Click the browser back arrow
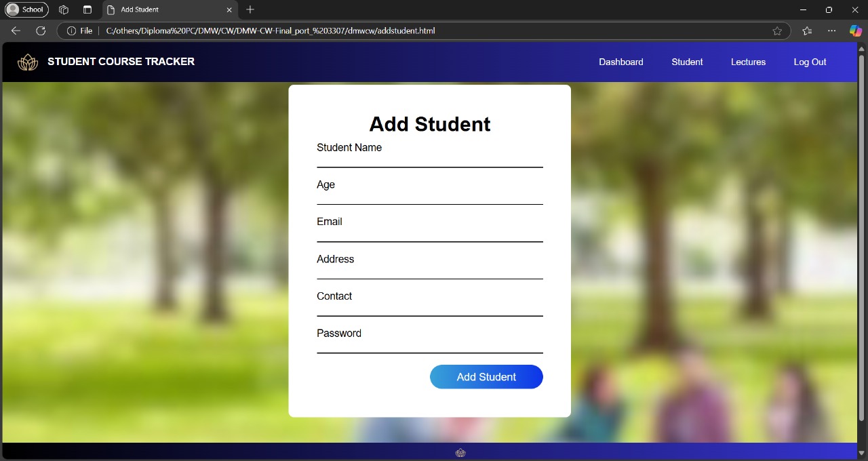This screenshot has width=868, height=461. click(16, 31)
